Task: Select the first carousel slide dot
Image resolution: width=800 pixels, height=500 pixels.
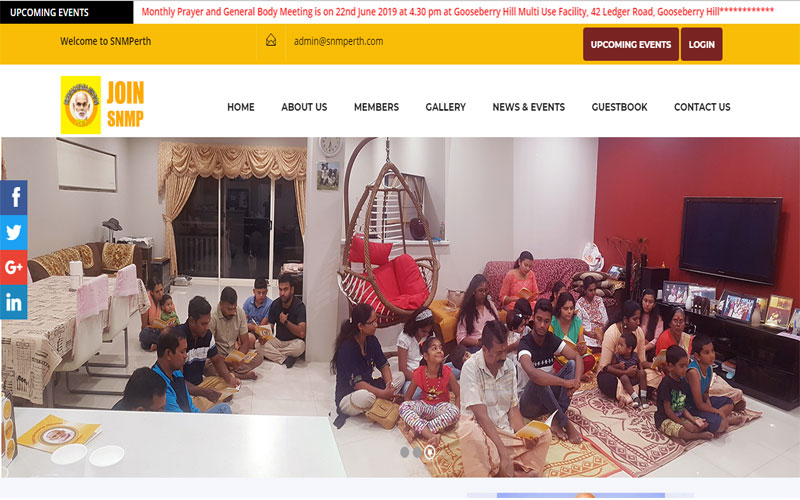Action: click(405, 452)
